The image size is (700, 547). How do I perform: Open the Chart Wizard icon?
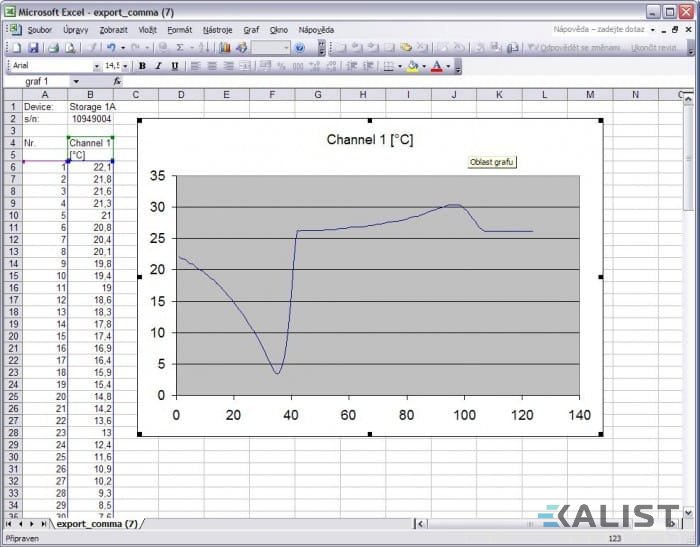click(x=225, y=47)
